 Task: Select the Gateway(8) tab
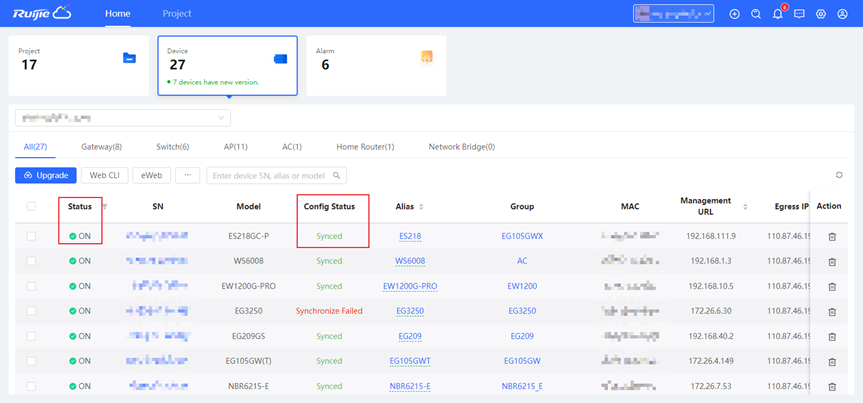pos(102,147)
